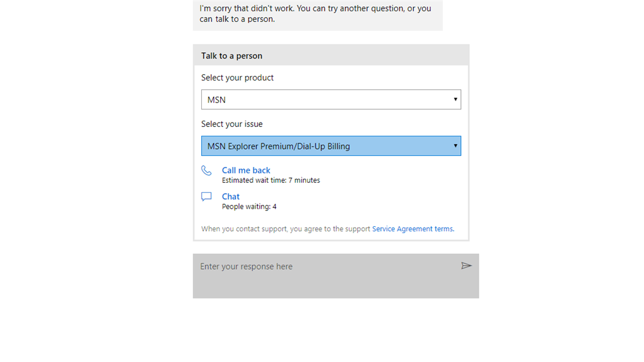
Task: Click the empty gray area below response placeholder
Action: point(336,287)
